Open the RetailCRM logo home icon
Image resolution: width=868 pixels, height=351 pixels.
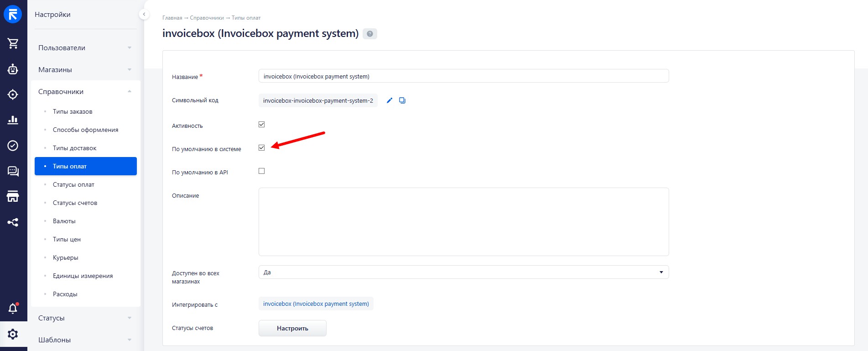13,14
